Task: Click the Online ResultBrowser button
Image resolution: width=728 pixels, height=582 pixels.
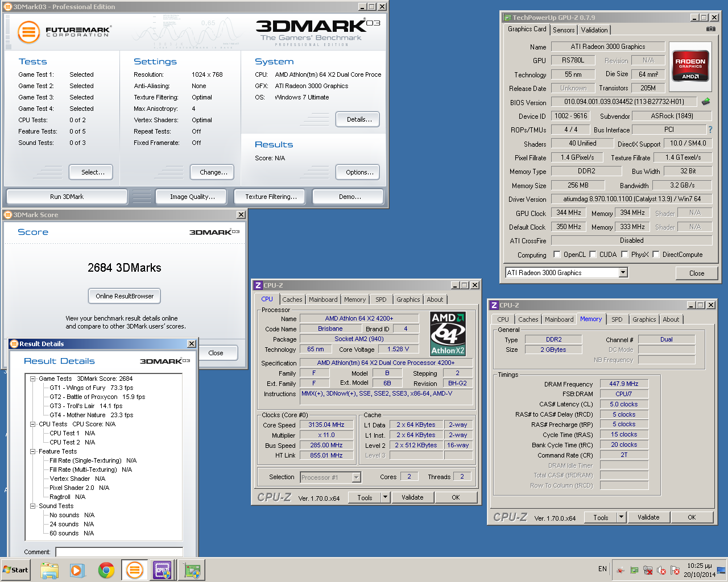Action: click(125, 296)
